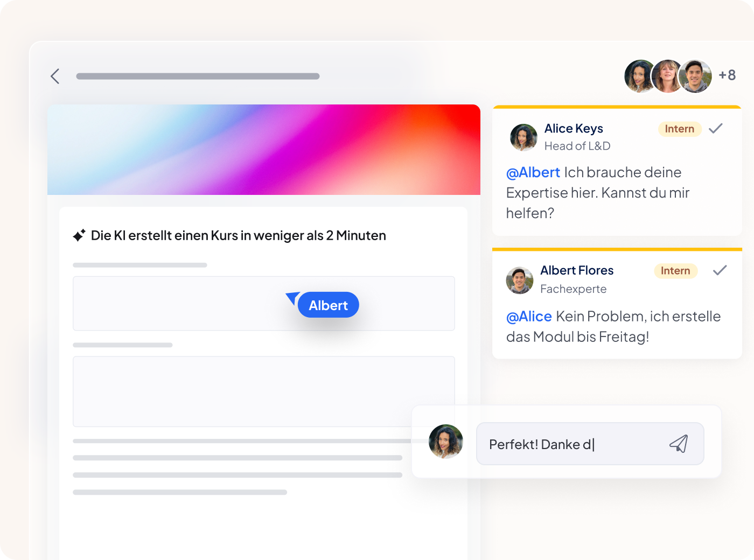Click the 'Fachexperte' role text
Screen dimensions: 754x560
(x=574, y=289)
